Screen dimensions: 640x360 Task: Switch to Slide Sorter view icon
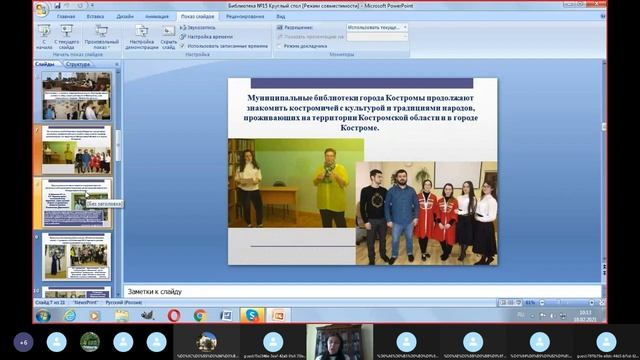click(511, 302)
